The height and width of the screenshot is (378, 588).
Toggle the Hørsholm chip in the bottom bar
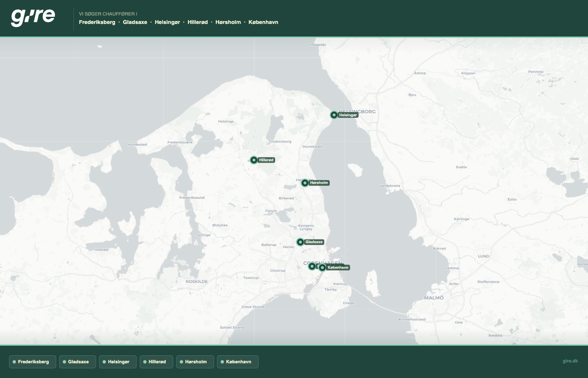coord(195,362)
